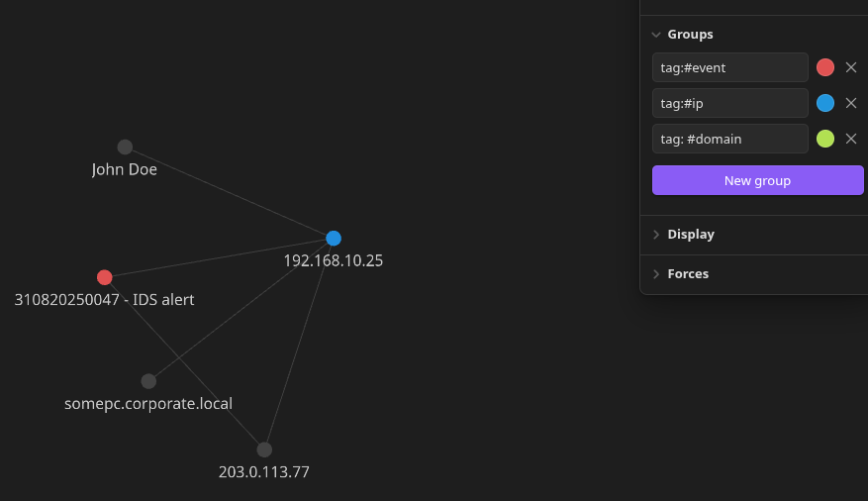
Task: Remove the tag: #domain group
Action: (851, 139)
